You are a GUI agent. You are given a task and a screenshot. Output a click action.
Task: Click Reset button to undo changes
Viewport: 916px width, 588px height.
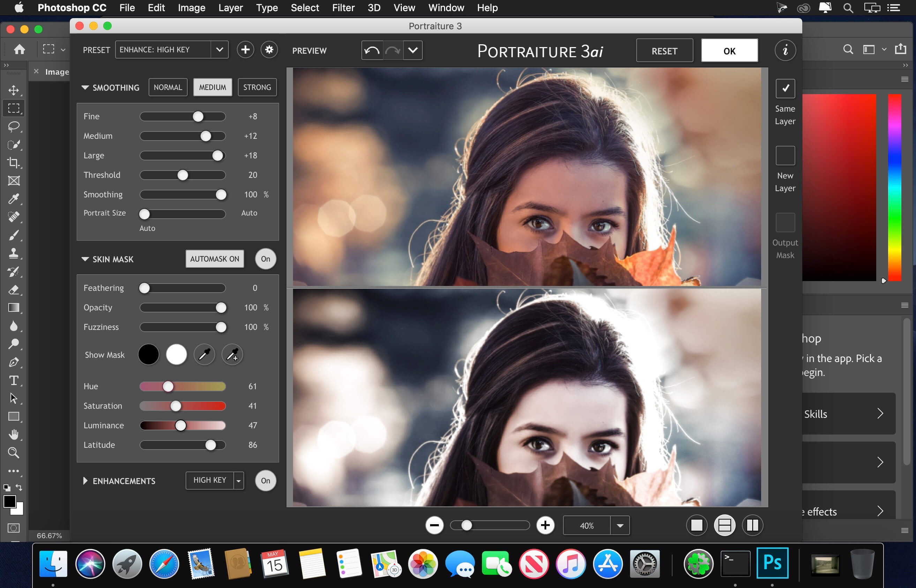tap(664, 50)
